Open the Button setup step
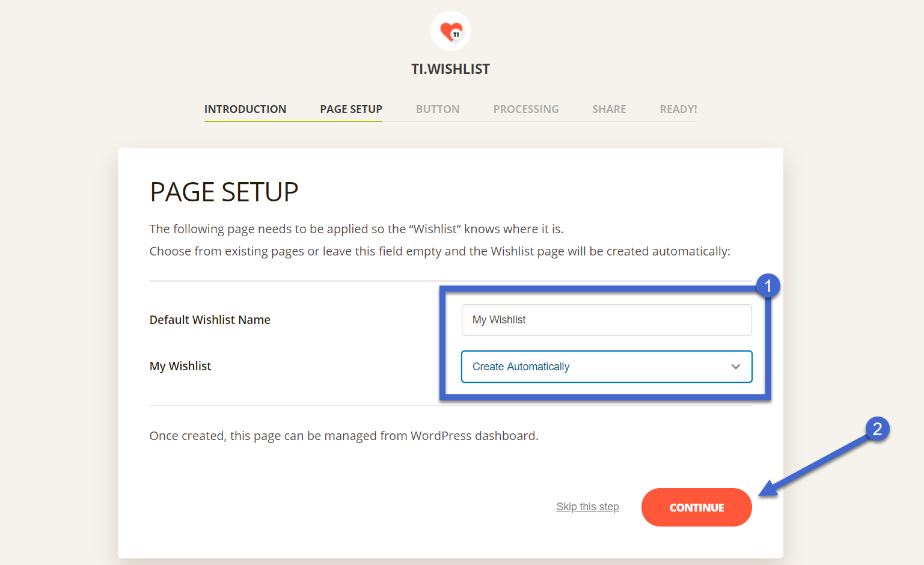This screenshot has width=924, height=565. pos(438,109)
